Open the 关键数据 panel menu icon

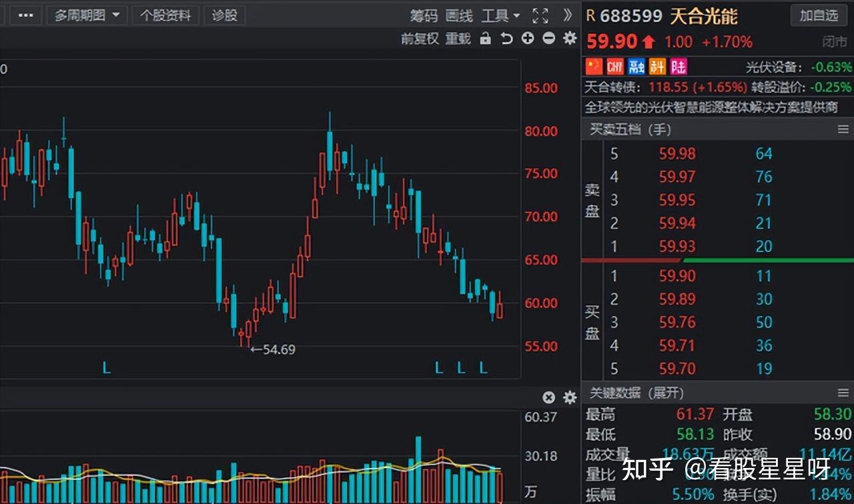(843, 393)
